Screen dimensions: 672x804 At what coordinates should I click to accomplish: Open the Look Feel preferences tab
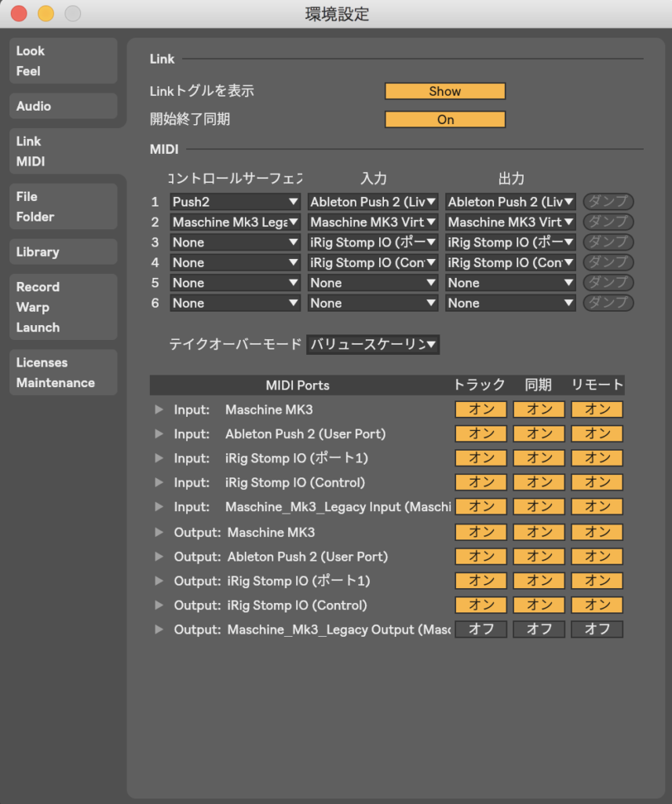click(x=64, y=60)
